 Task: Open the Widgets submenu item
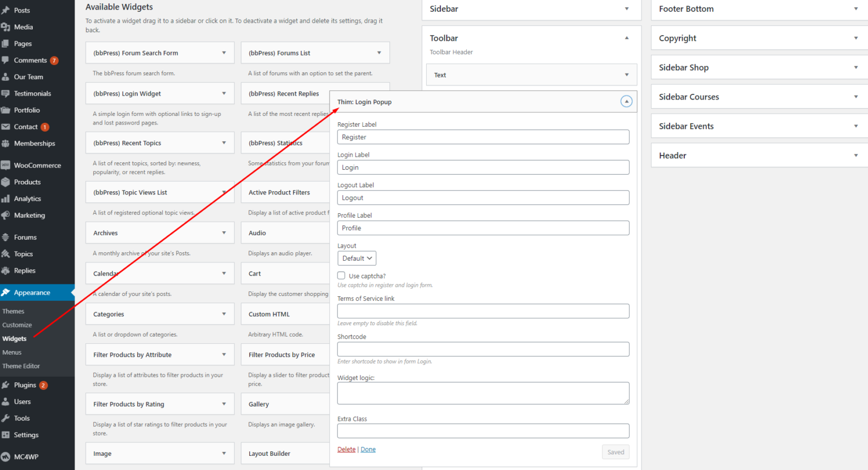14,338
